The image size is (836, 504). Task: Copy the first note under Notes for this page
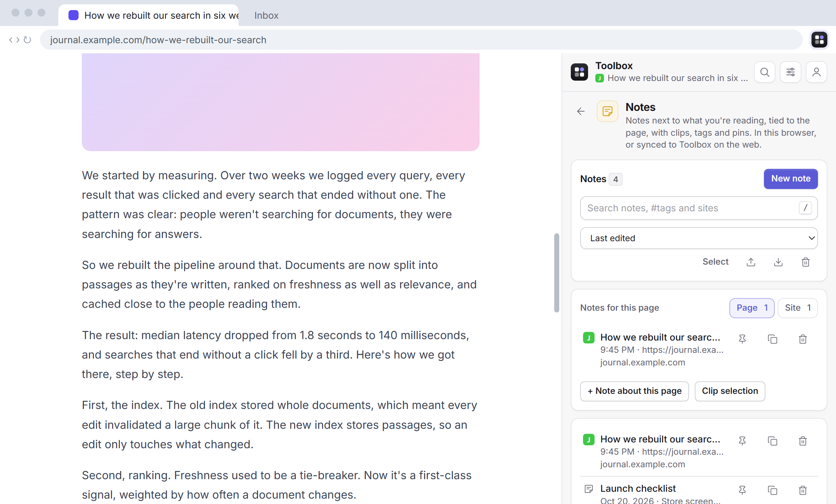pos(773,339)
